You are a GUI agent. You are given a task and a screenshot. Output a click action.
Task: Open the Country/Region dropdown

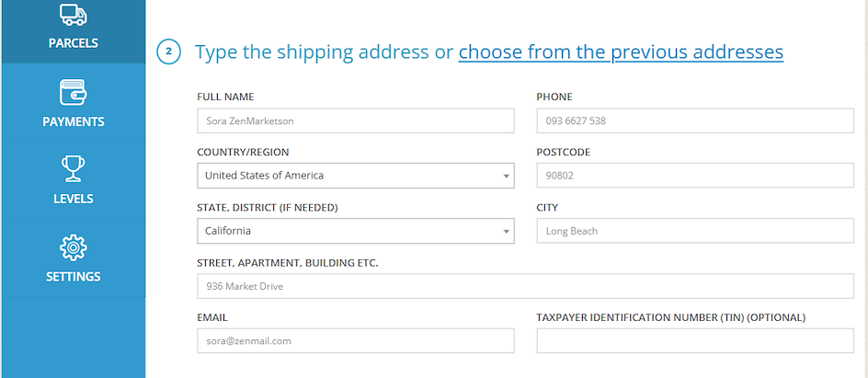point(355,176)
